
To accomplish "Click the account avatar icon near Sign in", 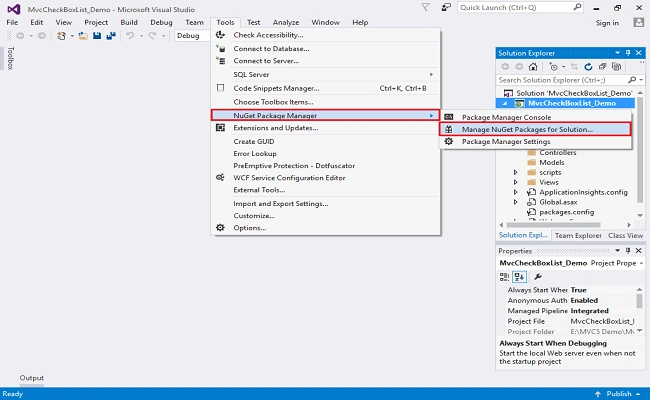I will tap(639, 22).
